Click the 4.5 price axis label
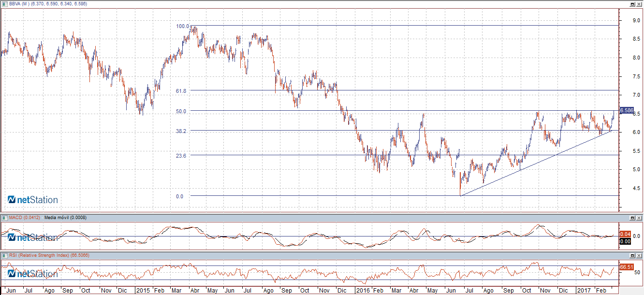 pyautogui.click(x=637, y=188)
